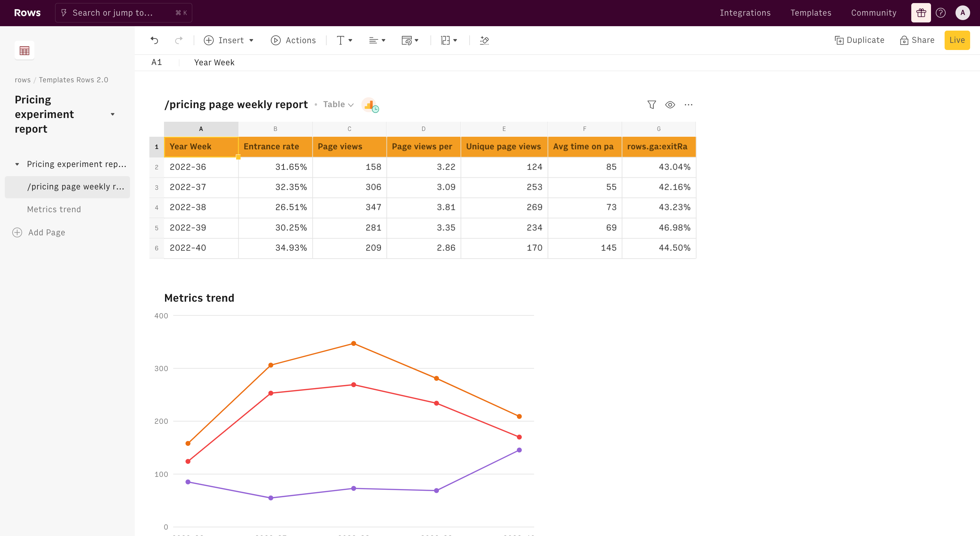The image size is (980, 536).
Task: Click the table filter funnel icon
Action: point(651,104)
